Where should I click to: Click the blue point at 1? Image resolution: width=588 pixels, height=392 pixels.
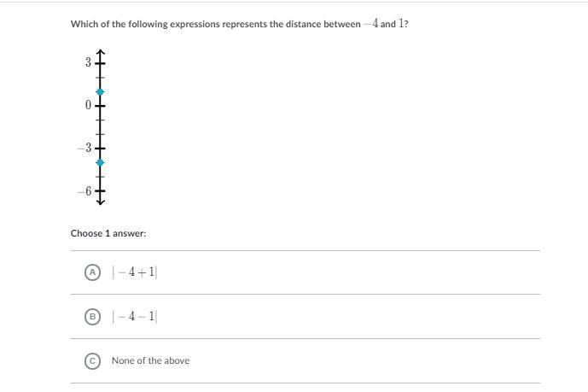tap(100, 92)
